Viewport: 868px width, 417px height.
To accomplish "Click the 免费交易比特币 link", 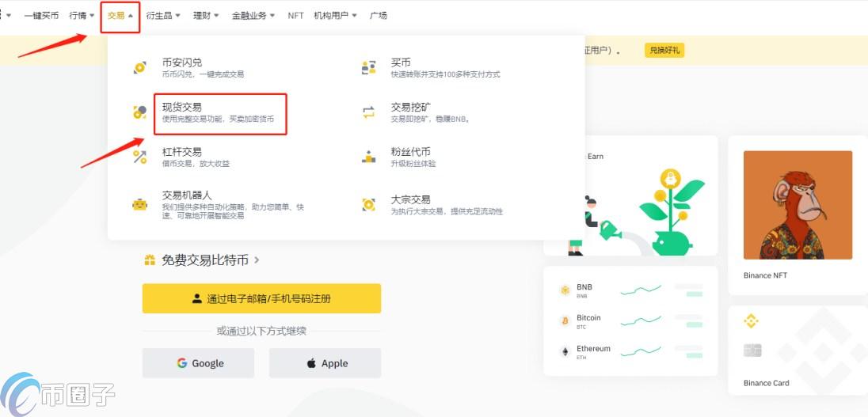I will 205,260.
